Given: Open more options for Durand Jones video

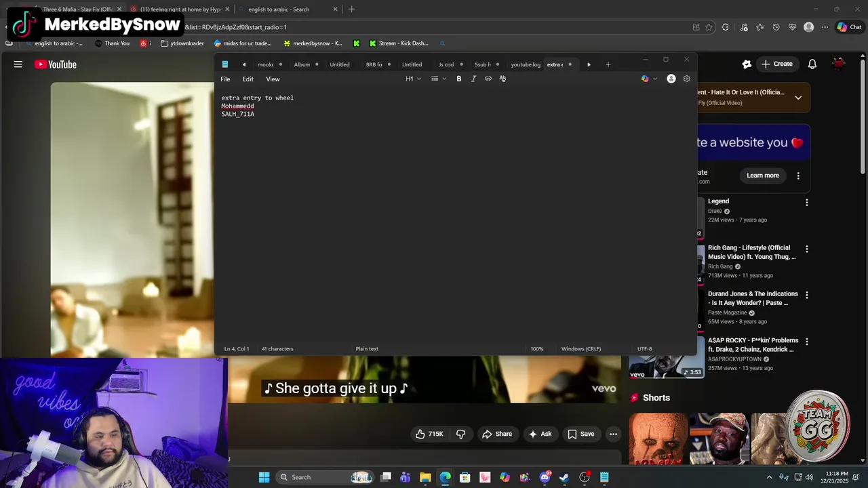Looking at the screenshot, I should coord(806,295).
